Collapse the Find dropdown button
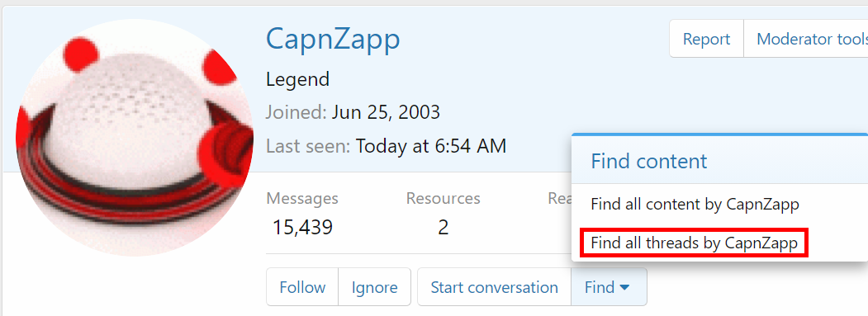The width and height of the screenshot is (868, 316). click(609, 287)
